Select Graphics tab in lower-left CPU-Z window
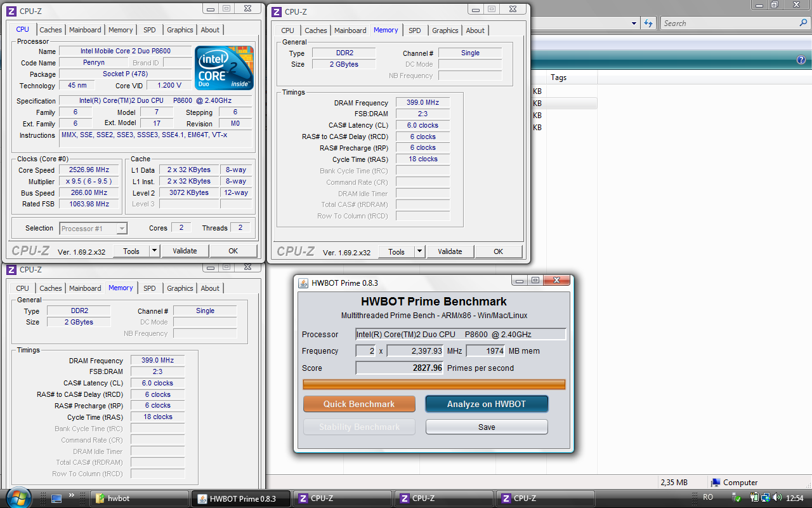812x508 pixels. [180, 288]
